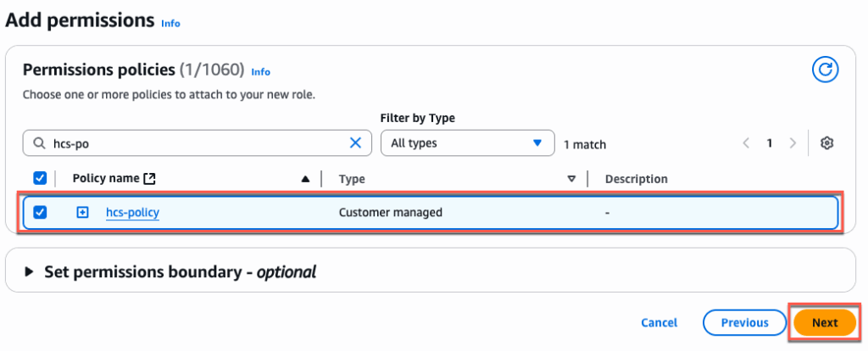Uncheck the hcs-policy row checkbox
Image resolution: width=868 pixels, height=351 pixels.
pos(40,212)
